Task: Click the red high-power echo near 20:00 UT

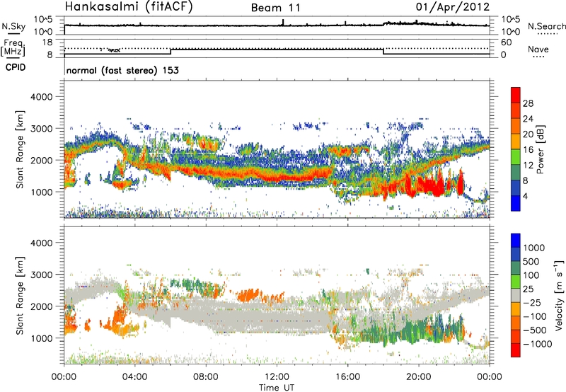Action: click(432, 186)
